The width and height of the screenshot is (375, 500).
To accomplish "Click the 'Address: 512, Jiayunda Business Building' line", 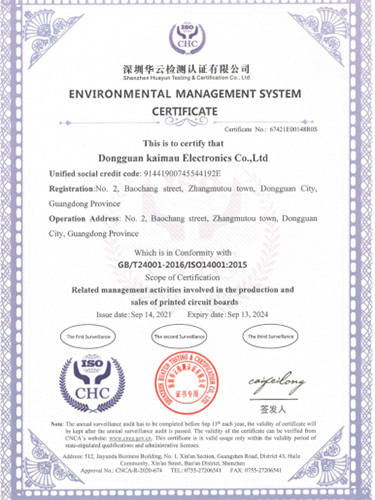I will coord(182,456).
